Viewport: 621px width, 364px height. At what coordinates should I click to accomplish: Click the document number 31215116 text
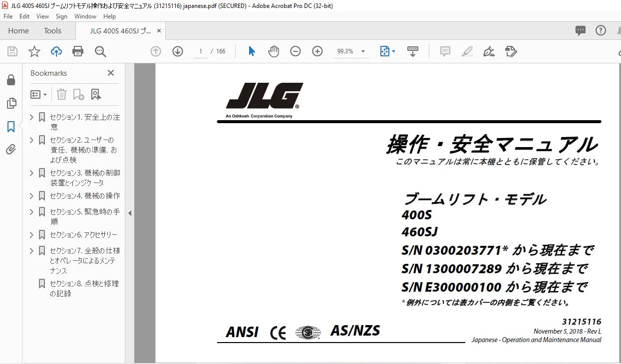click(x=581, y=322)
